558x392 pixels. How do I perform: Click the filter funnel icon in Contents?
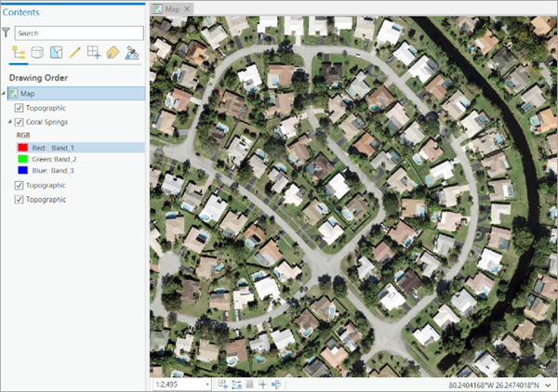coord(6,33)
